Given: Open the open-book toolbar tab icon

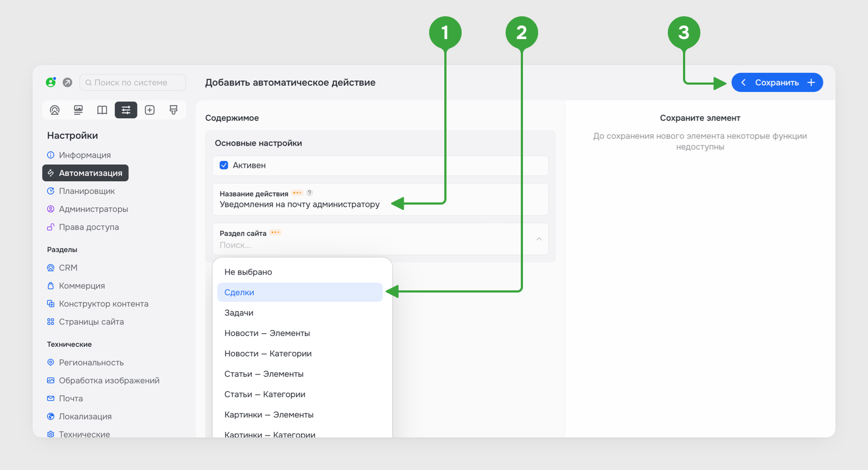Looking at the screenshot, I should click(102, 110).
